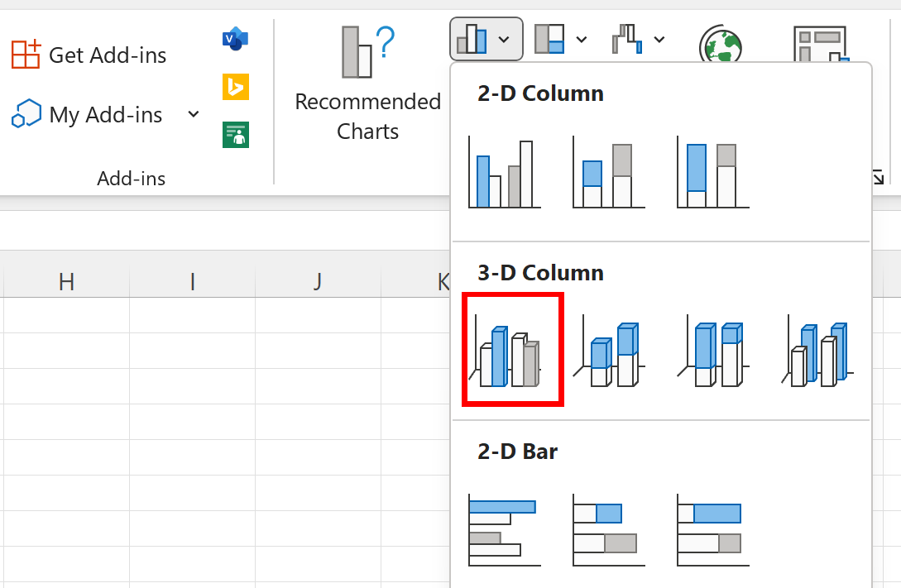901x588 pixels.
Task: Select the Waterfall chart tool icon
Action: (x=627, y=39)
